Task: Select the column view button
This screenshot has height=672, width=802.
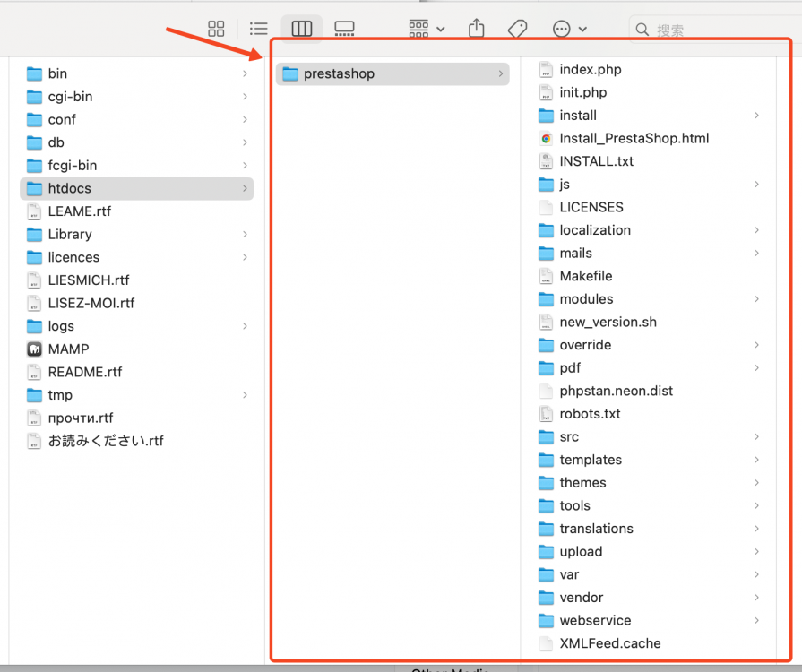Action: coord(302,29)
